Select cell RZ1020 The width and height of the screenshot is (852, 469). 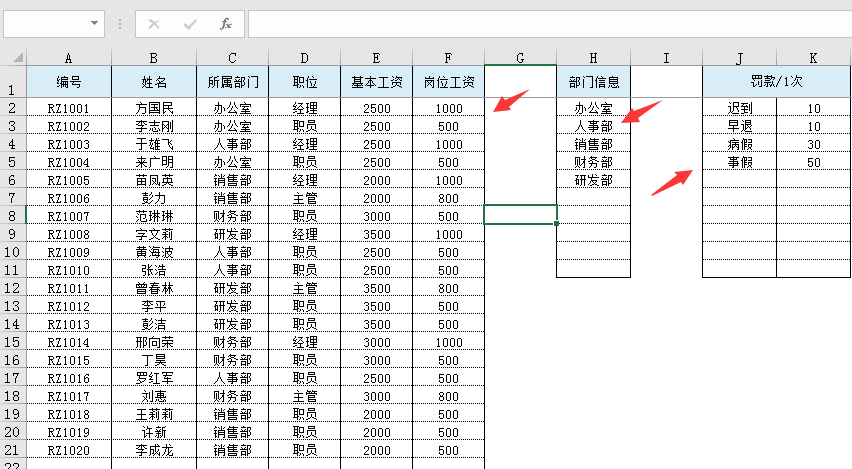(68, 449)
